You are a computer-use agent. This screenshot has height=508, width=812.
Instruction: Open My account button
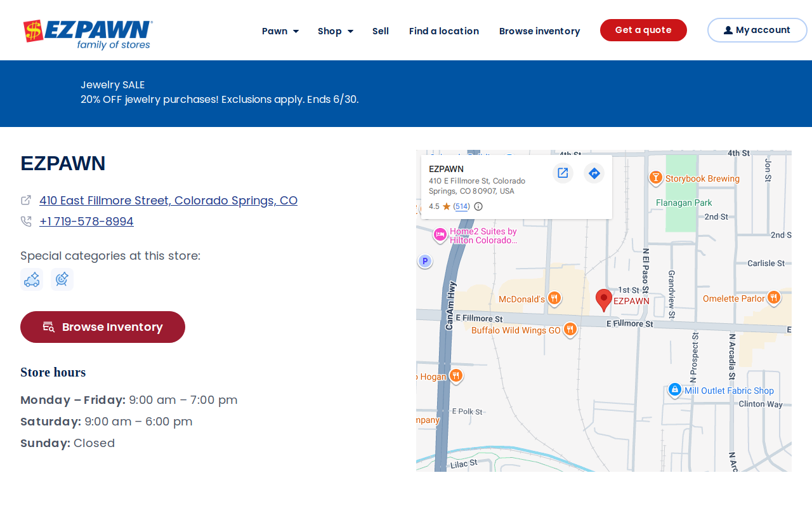tap(757, 30)
